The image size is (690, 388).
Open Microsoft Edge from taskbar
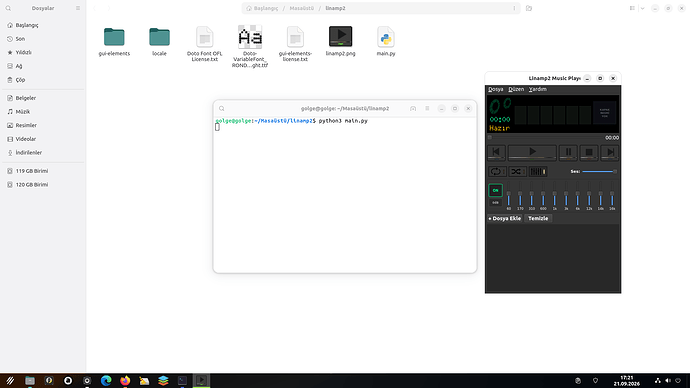[x=106, y=381]
